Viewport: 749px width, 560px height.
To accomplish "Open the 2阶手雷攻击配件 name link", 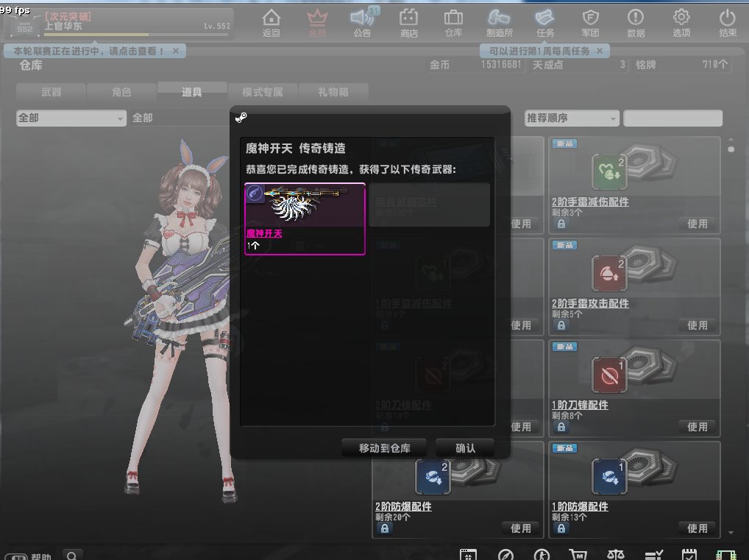I will pos(590,303).
